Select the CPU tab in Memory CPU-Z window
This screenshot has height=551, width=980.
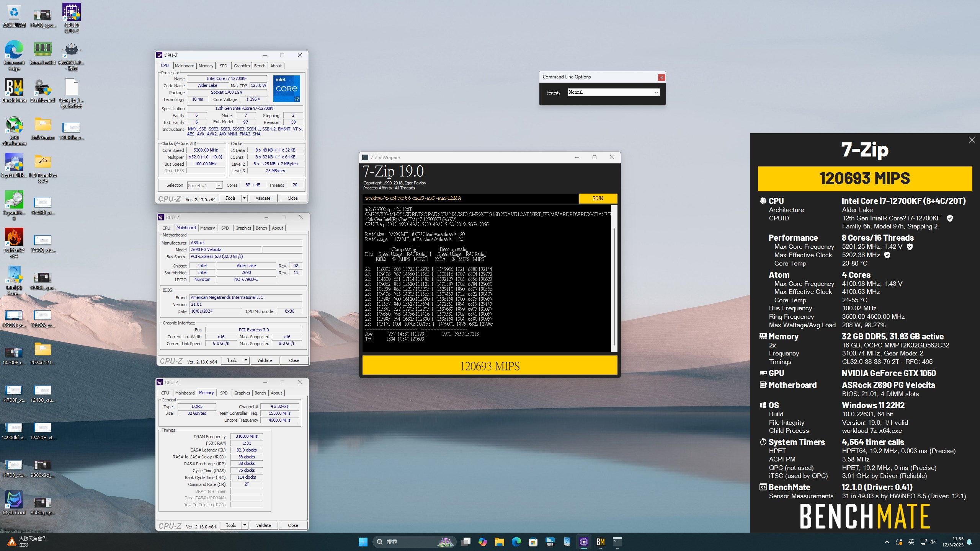tap(165, 393)
